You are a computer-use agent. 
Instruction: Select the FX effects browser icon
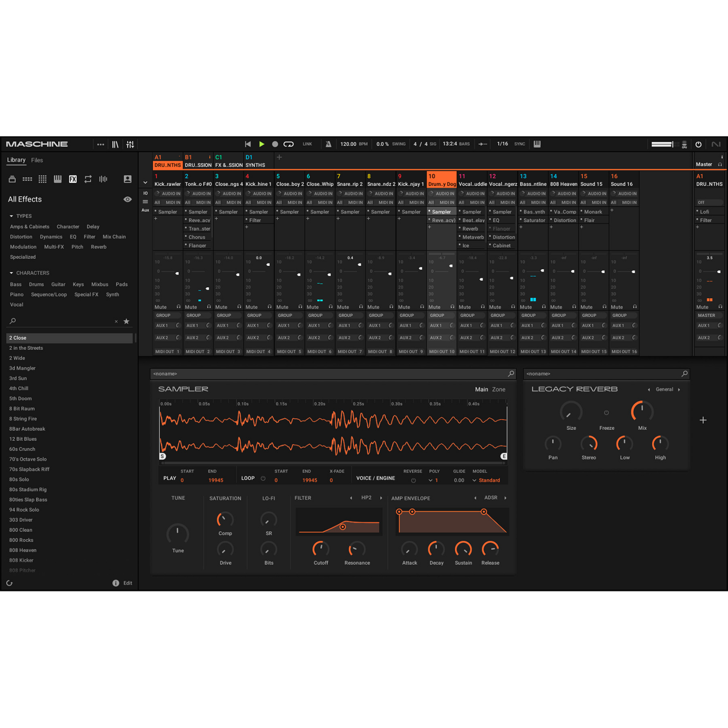coord(73,179)
